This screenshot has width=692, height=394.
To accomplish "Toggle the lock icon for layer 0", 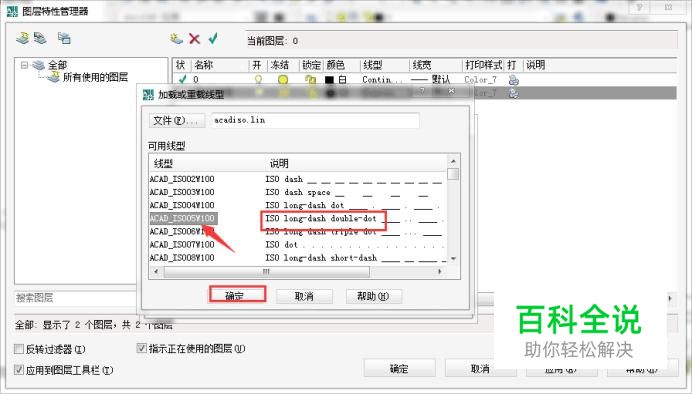I will click(x=311, y=80).
